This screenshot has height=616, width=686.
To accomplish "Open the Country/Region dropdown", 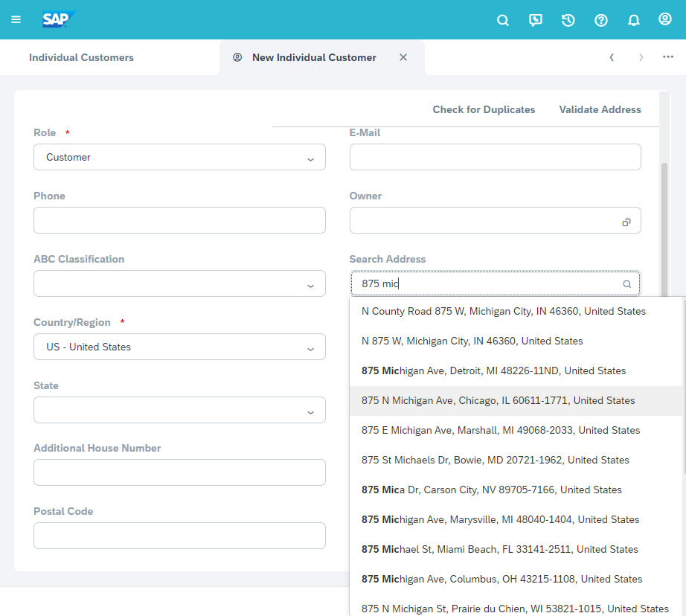I will [310, 348].
